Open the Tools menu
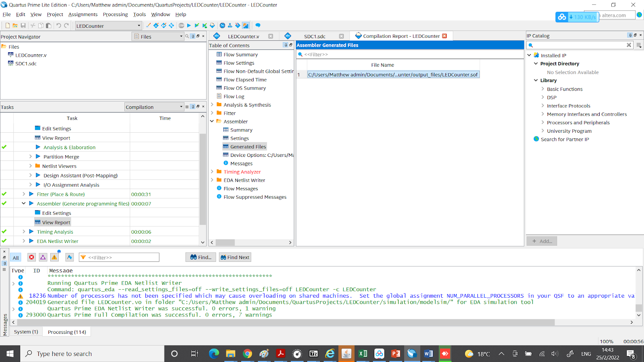This screenshot has width=644, height=362. (139, 14)
